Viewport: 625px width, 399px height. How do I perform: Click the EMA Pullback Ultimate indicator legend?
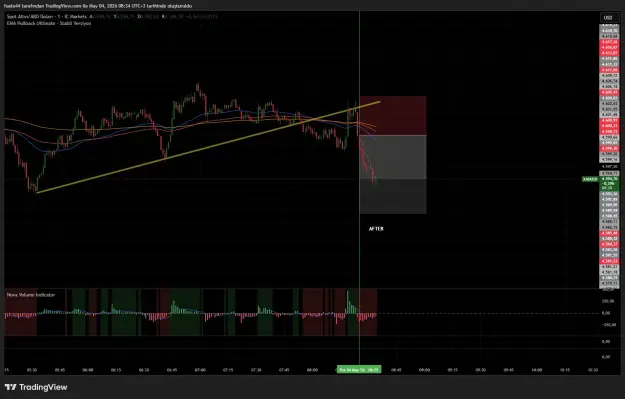pyautogui.click(x=49, y=24)
